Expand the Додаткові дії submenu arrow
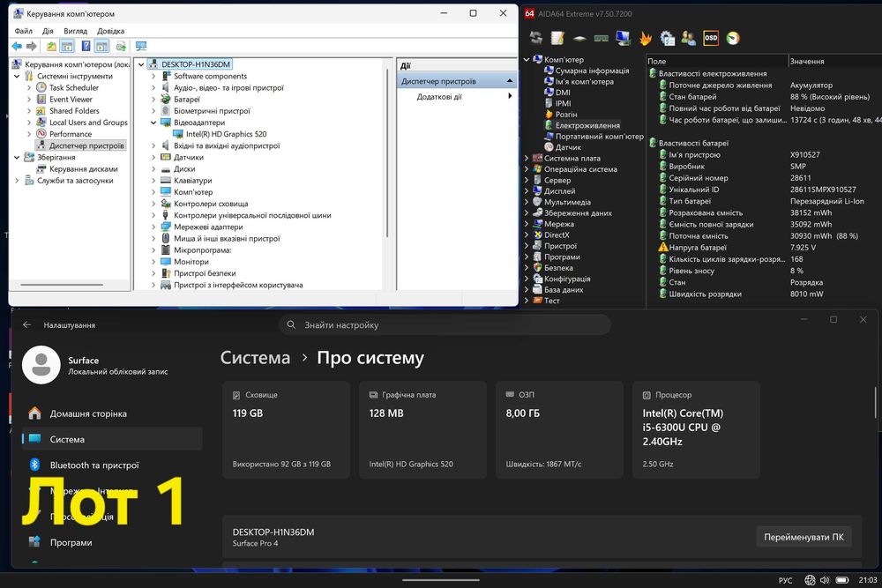The width and height of the screenshot is (882, 588). click(x=510, y=97)
